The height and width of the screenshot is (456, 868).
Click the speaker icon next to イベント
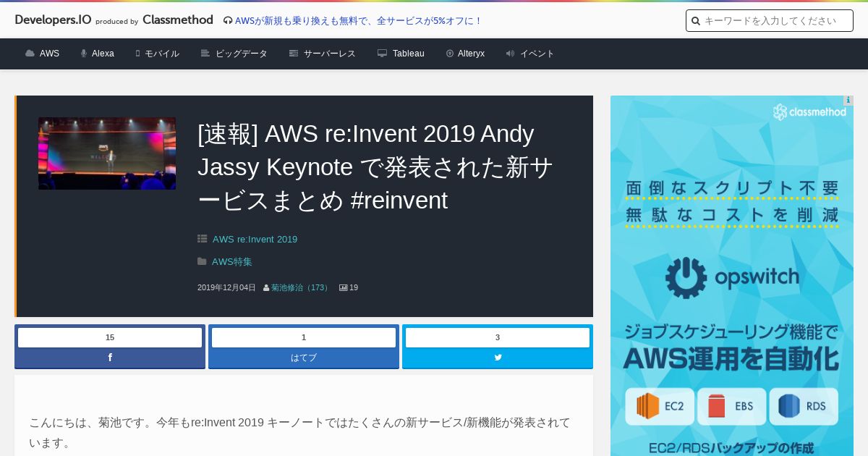(510, 54)
